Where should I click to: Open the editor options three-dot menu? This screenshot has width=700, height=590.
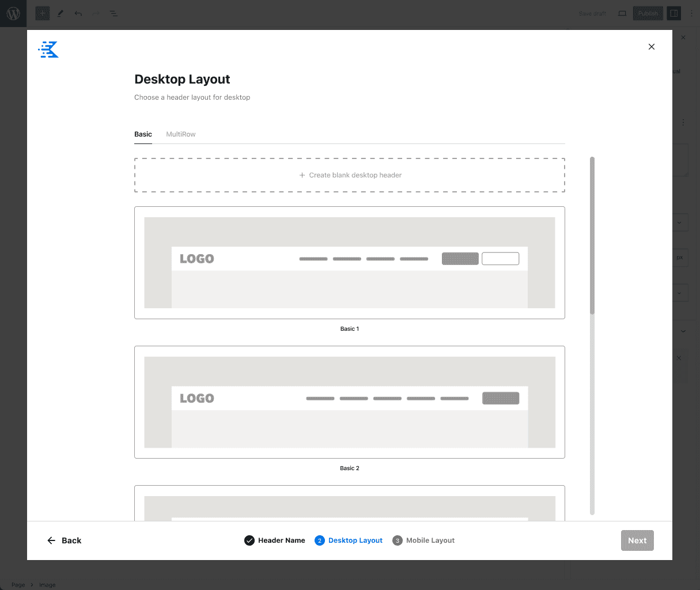click(692, 13)
